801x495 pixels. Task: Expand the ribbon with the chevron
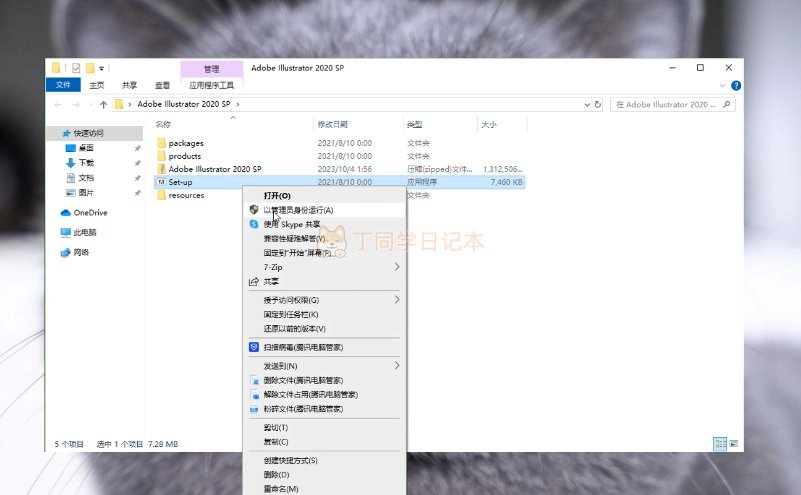[722, 85]
